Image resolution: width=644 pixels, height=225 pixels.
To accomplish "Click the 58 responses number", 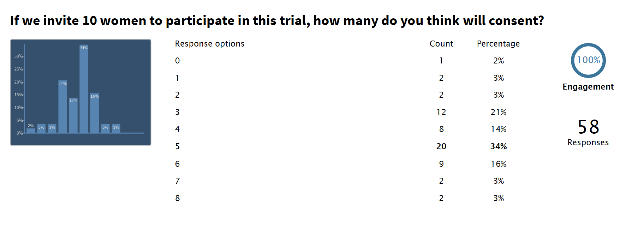I will [588, 127].
